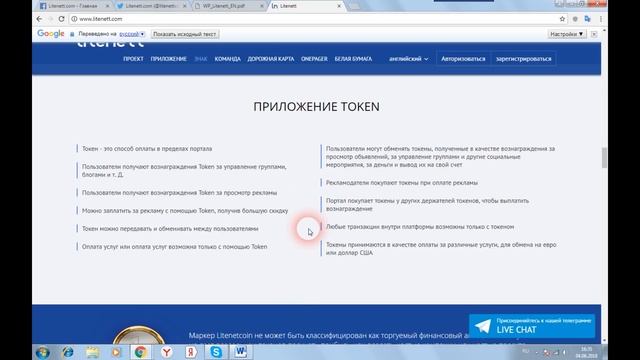
Task: Open the БЕЛАЯ БУМАГА menu item
Action: [353, 59]
